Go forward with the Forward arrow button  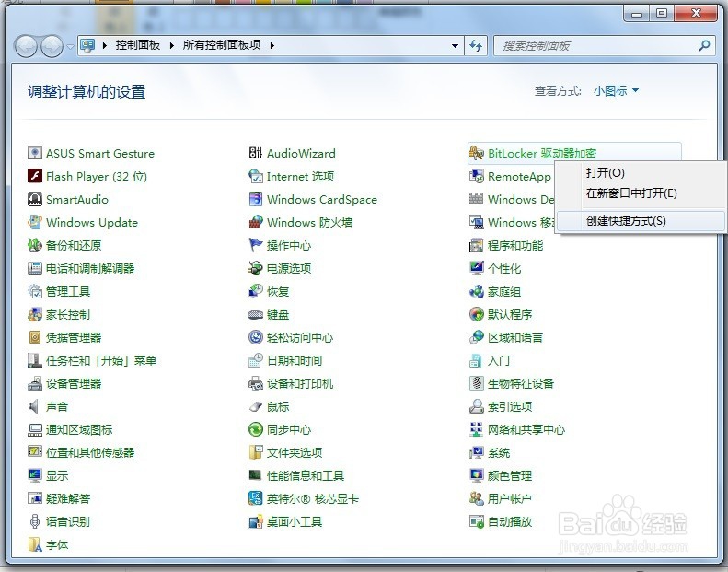(x=52, y=46)
